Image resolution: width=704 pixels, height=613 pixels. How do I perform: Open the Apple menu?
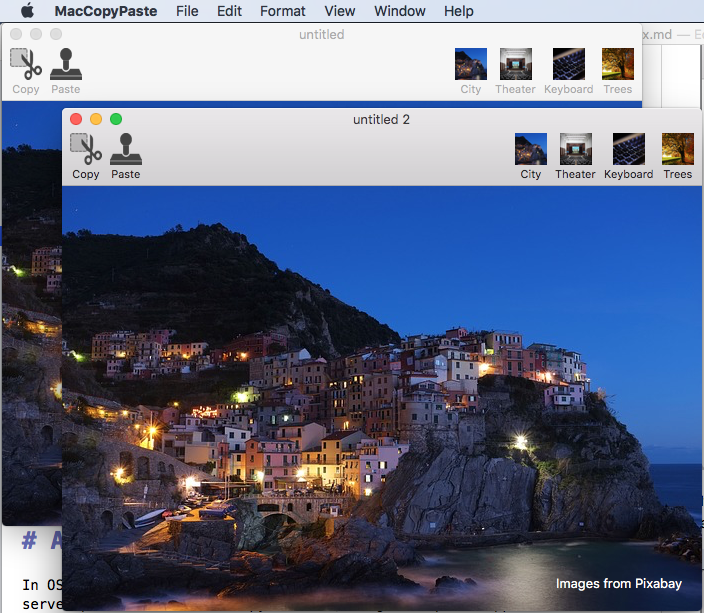click(x=27, y=10)
